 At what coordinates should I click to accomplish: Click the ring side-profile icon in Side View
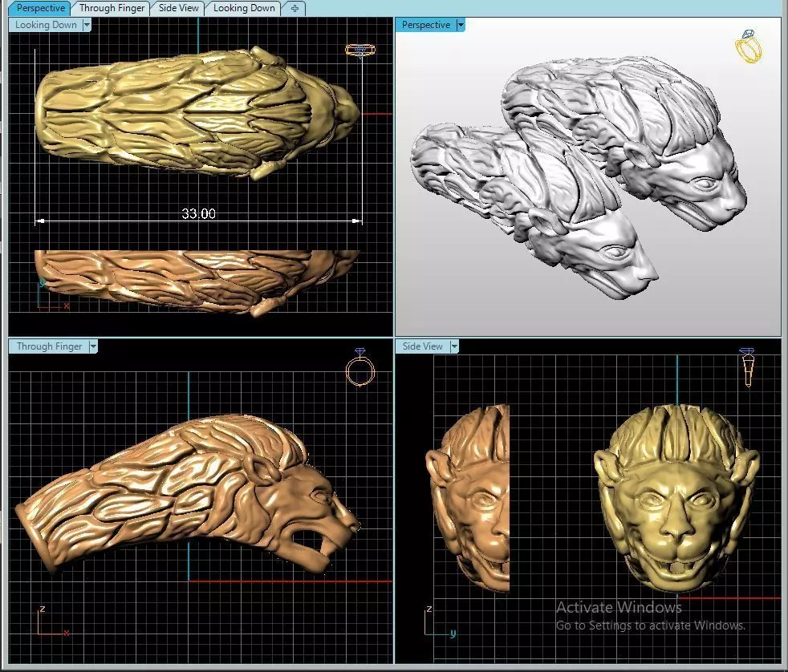coord(747,367)
